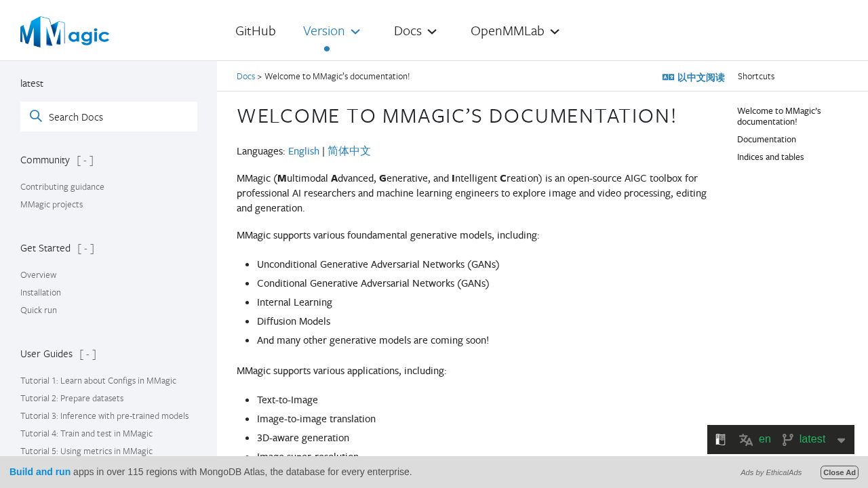Viewport: 868px width, 488px height.
Task: Select the 简体中文 language link
Action: pos(349,151)
